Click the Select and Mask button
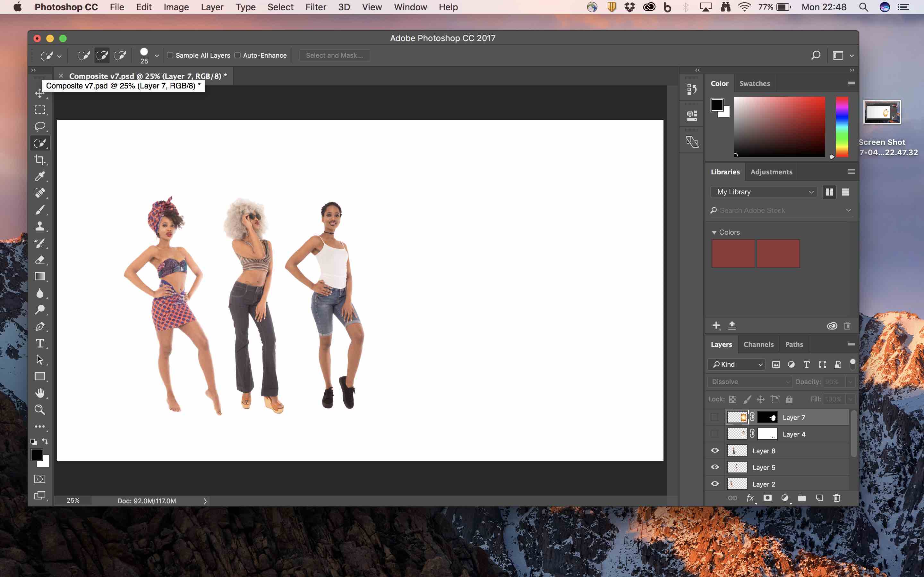 pos(334,55)
